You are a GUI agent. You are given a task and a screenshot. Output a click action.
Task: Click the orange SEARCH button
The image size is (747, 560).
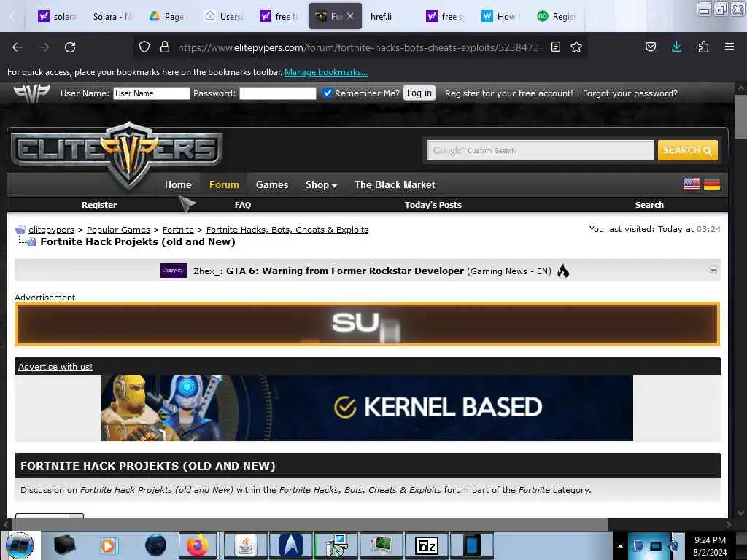point(687,150)
